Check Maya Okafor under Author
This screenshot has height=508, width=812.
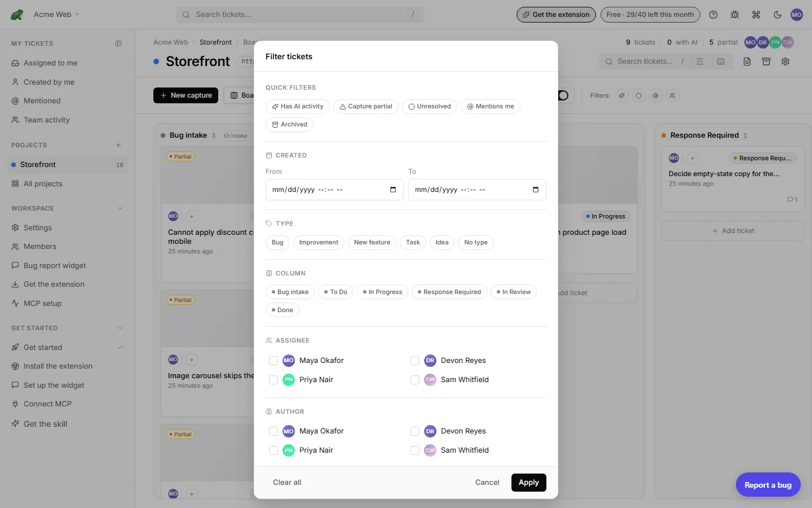point(273,431)
